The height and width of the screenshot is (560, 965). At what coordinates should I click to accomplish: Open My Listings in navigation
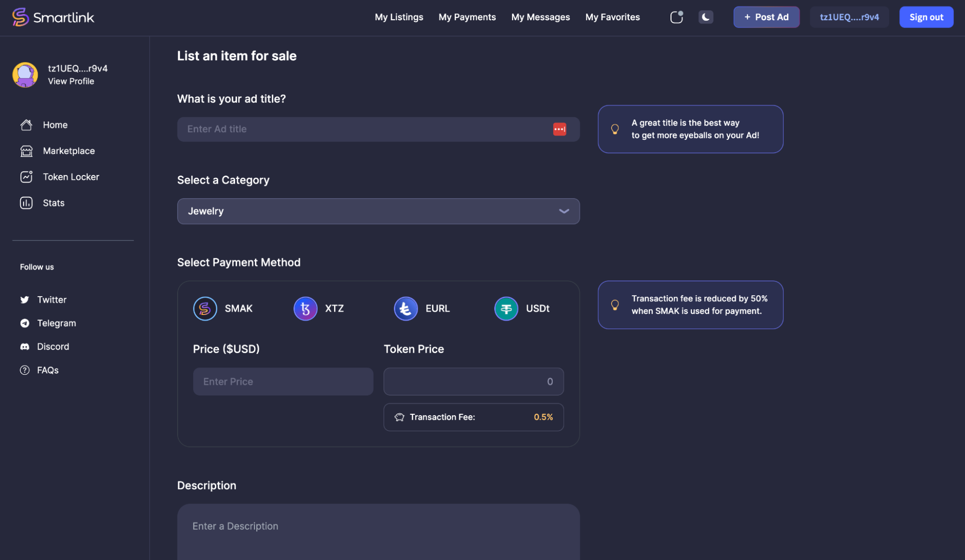click(x=399, y=17)
